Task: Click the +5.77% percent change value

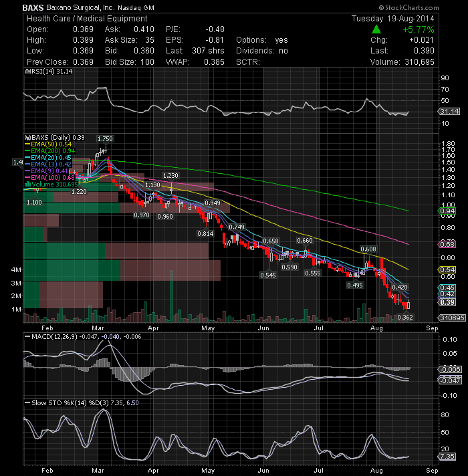Action: pos(419,29)
